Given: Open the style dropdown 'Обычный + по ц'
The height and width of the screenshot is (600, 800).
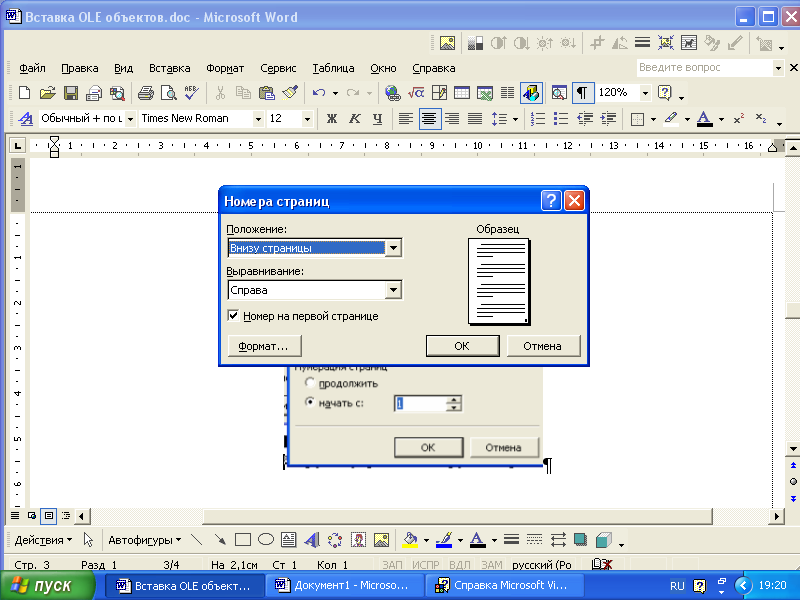Looking at the screenshot, I should [130, 119].
